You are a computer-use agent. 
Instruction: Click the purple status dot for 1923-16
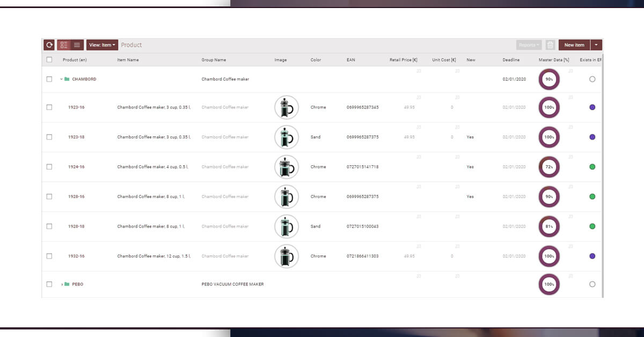[x=592, y=107]
